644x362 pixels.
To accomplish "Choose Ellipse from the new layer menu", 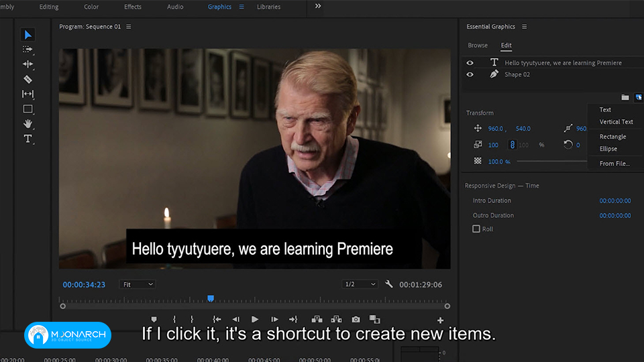I will tap(608, 149).
